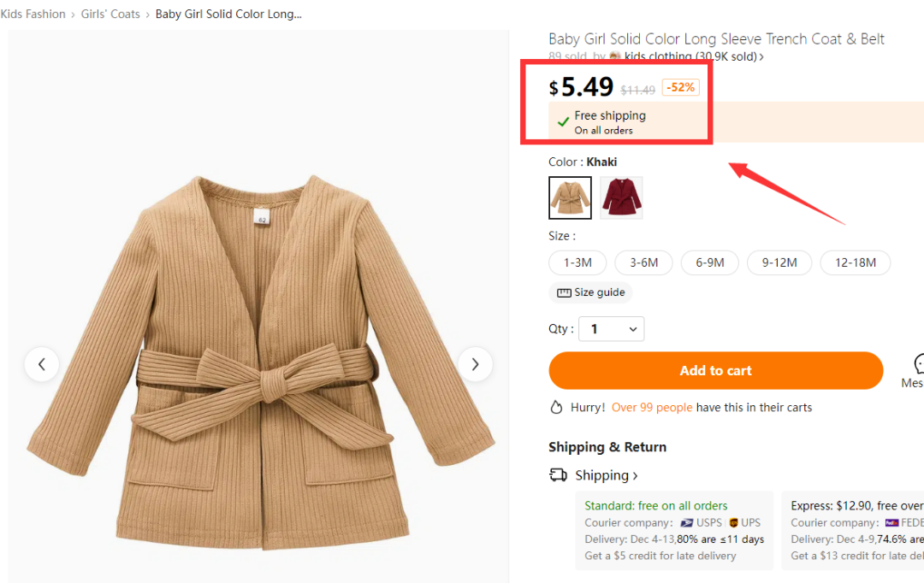Add the coat to cart

(x=715, y=370)
